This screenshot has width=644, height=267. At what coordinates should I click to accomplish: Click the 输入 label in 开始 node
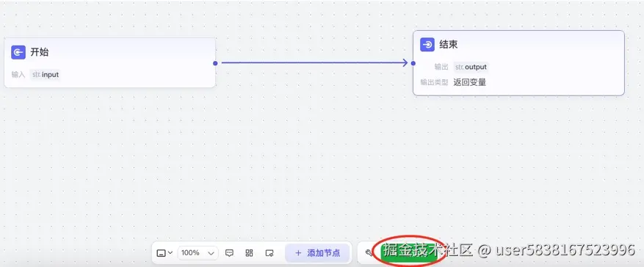click(18, 75)
